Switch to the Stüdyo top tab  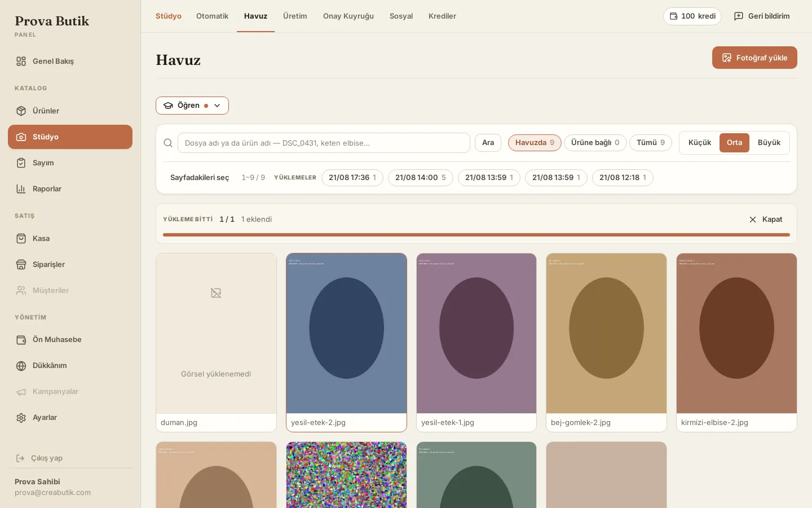coord(169,16)
